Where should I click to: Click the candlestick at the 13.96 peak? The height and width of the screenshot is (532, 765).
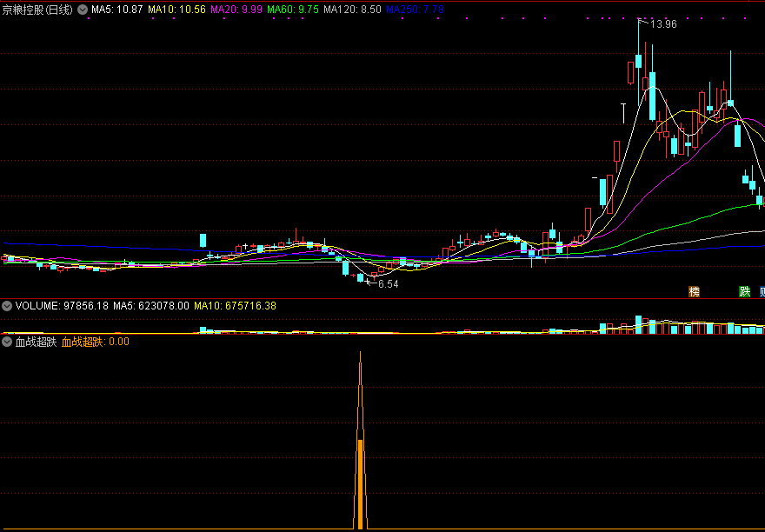639,61
